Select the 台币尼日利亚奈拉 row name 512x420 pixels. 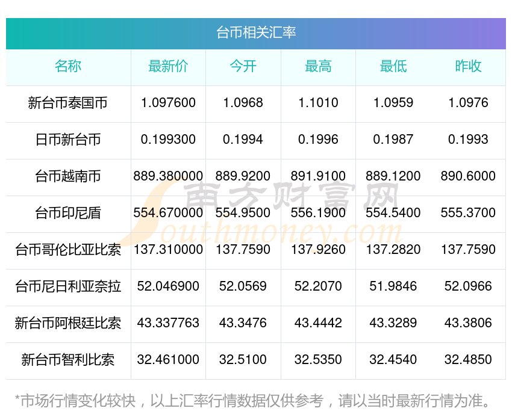tap(68, 286)
